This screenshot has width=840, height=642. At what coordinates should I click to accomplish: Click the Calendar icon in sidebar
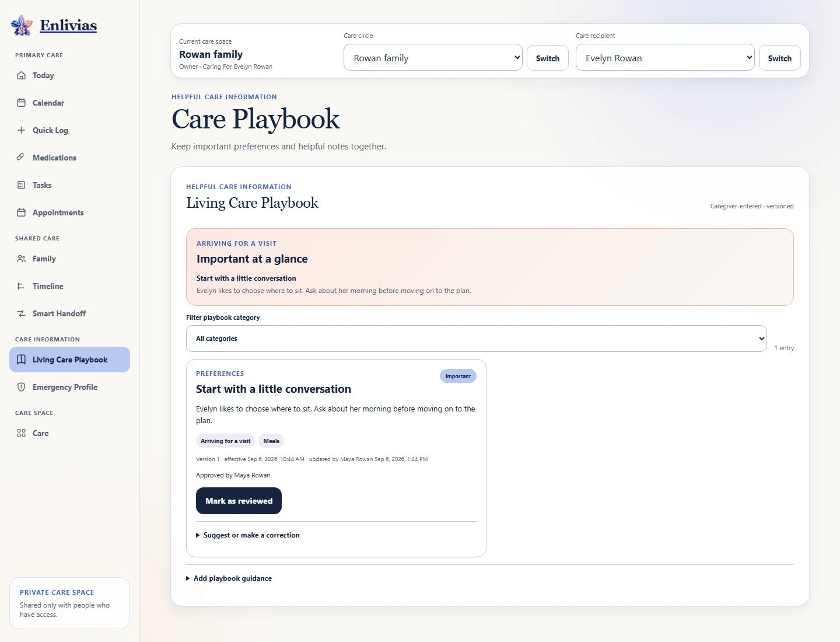[21, 103]
